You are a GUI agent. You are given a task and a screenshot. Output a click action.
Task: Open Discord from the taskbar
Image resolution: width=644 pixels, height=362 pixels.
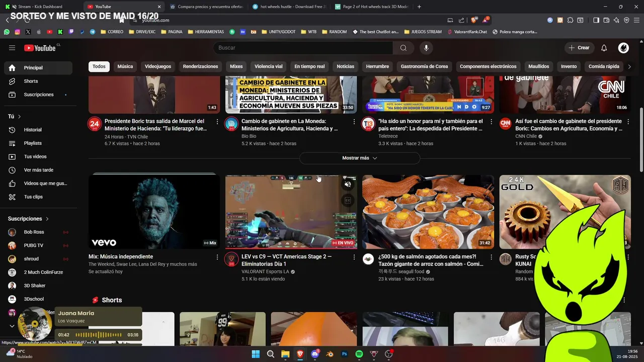[x=315, y=354]
